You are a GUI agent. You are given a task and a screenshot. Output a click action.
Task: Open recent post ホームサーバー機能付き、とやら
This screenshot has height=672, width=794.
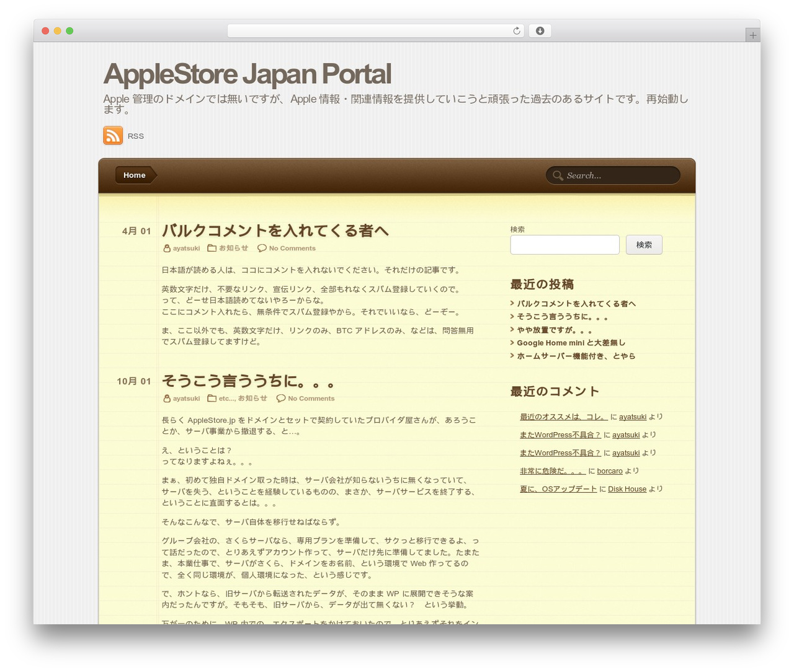576,356
